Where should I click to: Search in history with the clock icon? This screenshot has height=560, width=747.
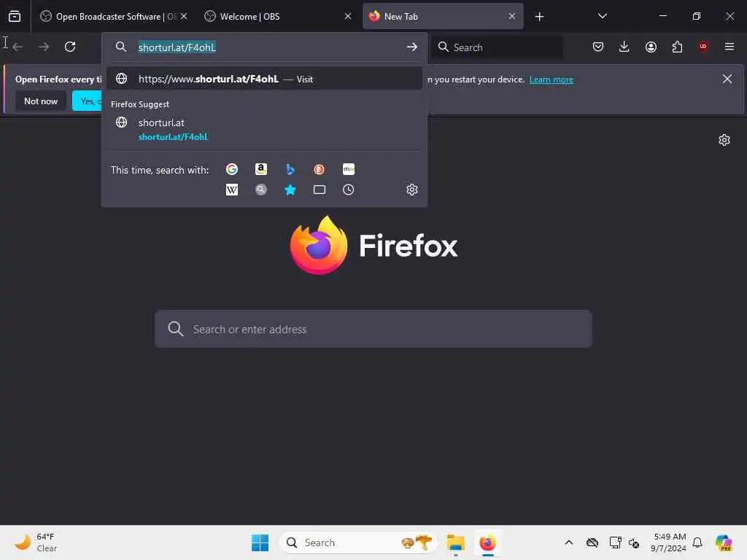pos(349,190)
